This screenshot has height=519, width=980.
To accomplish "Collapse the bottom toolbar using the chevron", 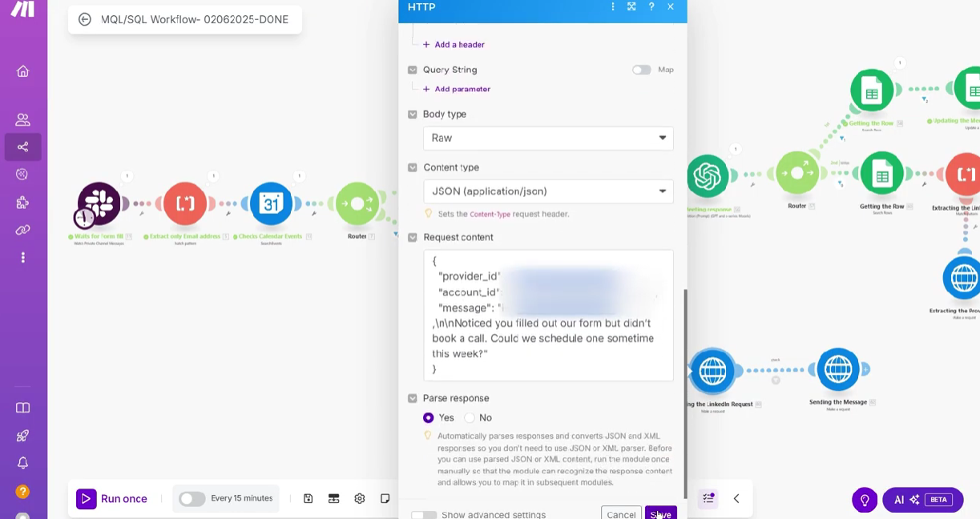I will coord(736,498).
